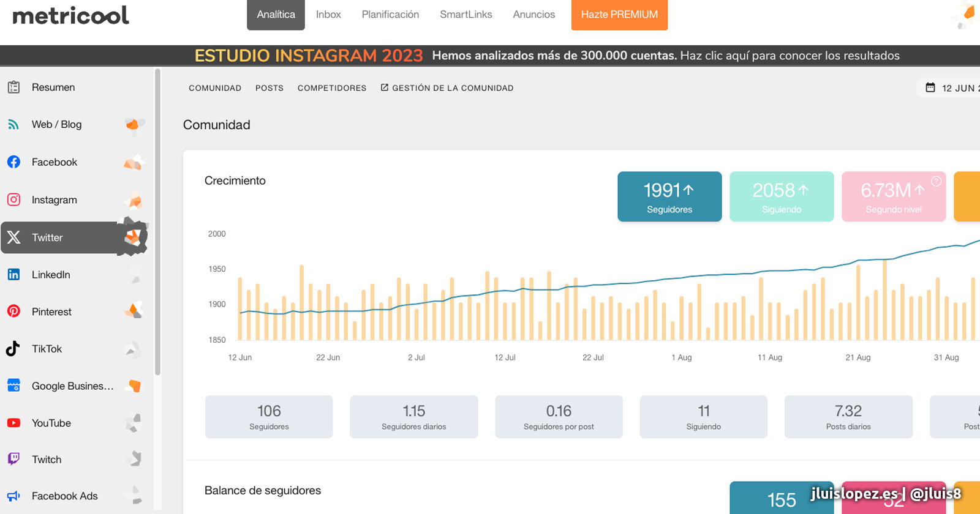Select the Facebook icon in sidebar

[x=13, y=162]
